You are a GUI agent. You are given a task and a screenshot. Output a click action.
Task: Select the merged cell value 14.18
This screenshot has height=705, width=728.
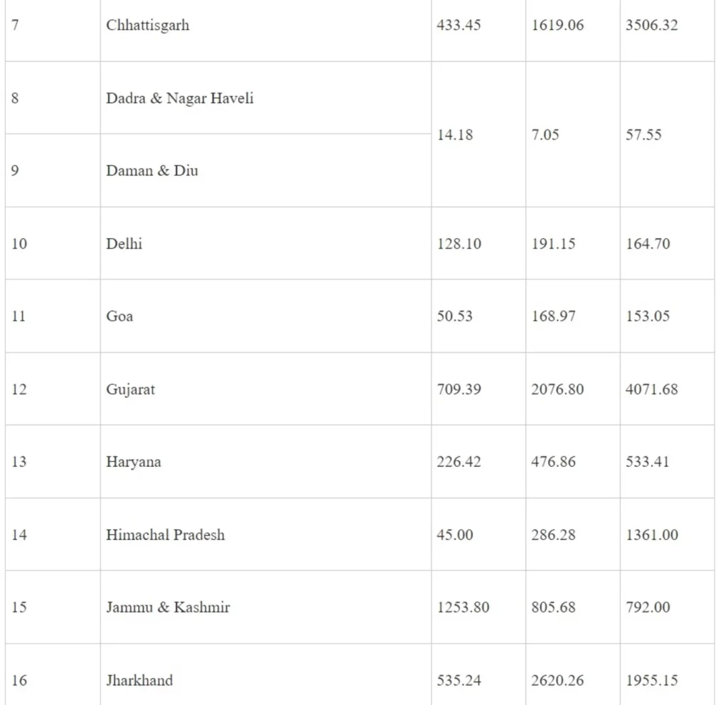point(455,134)
